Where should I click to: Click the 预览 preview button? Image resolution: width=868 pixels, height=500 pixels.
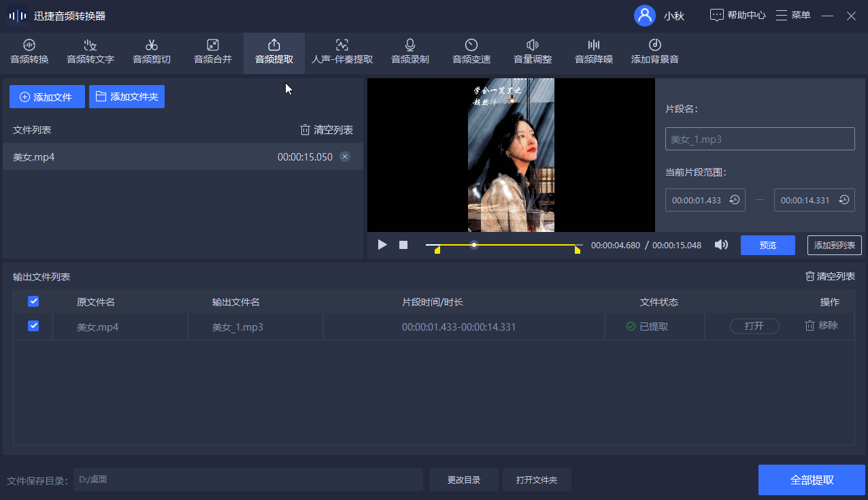[x=768, y=246]
